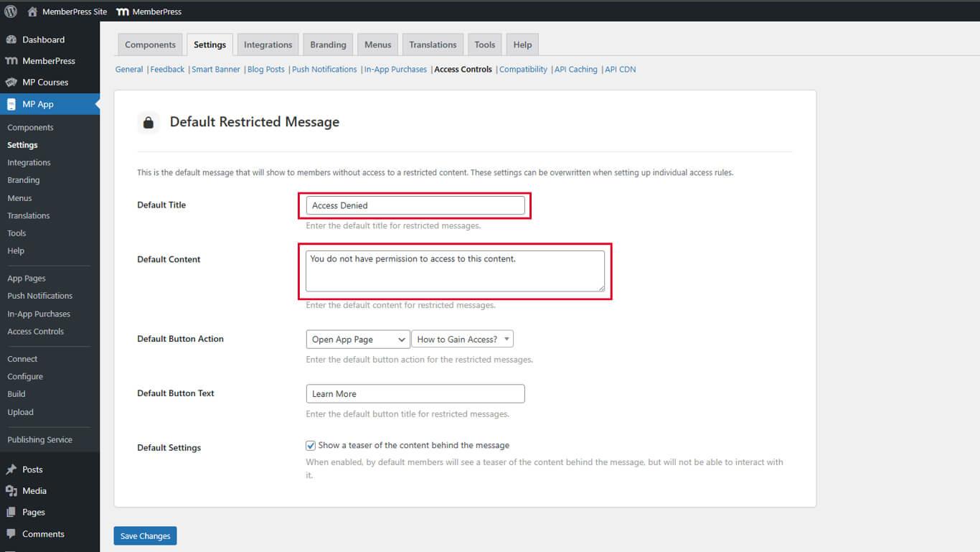This screenshot has width=980, height=552.
Task: Open the Open App Page dropdown
Action: [x=357, y=340]
